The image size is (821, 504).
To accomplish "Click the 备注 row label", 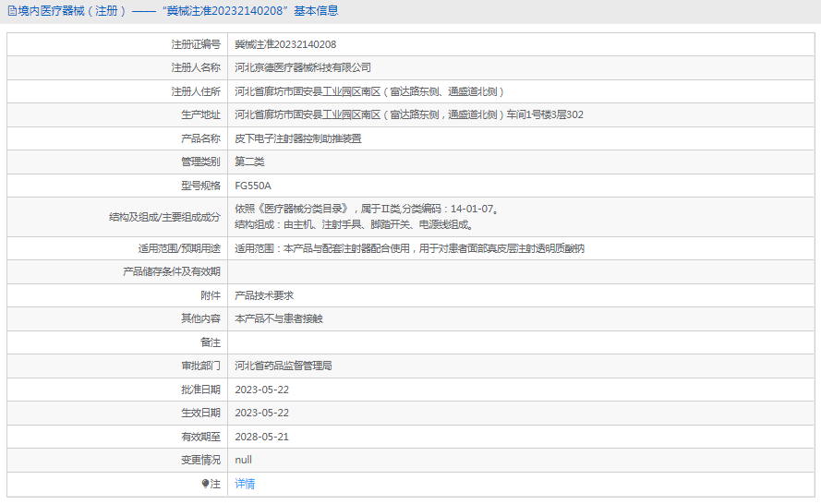I will pos(211,342).
